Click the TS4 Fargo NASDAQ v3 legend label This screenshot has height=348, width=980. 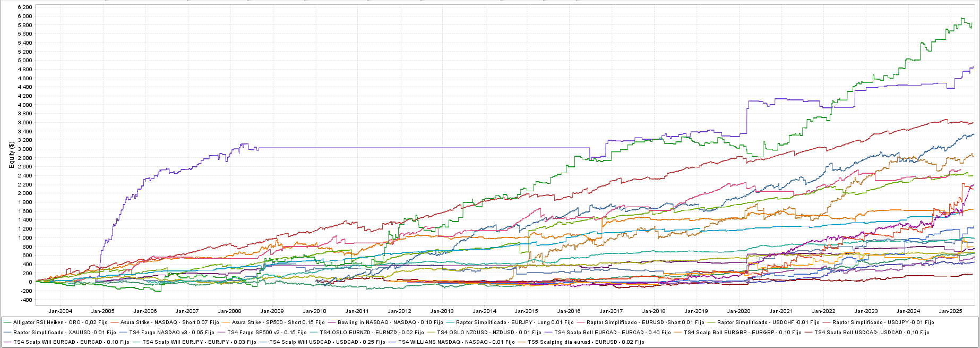[x=171, y=332]
